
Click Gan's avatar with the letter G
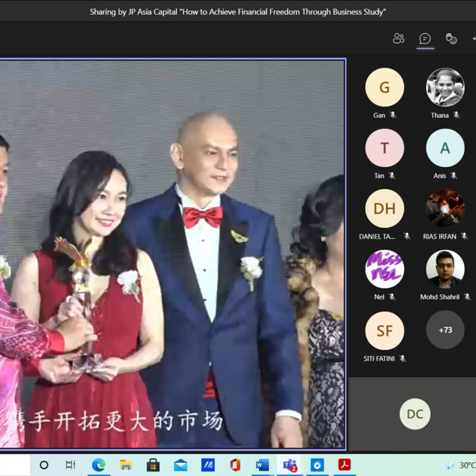tap(384, 87)
